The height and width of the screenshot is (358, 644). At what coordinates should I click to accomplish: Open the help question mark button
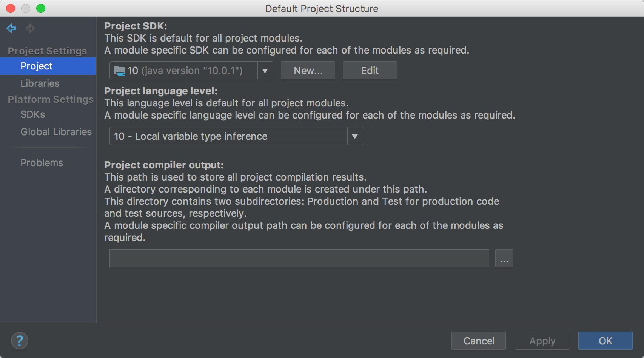click(x=20, y=341)
